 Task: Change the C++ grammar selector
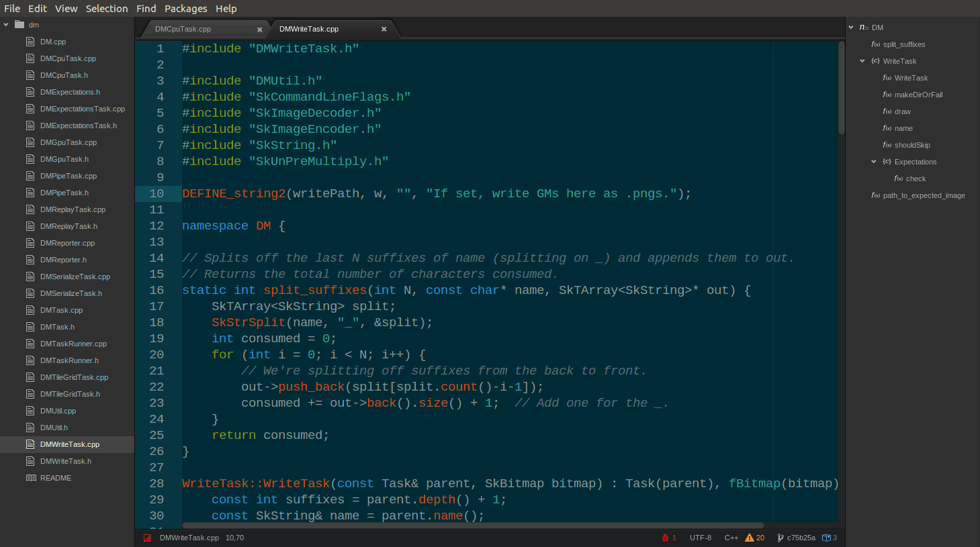pyautogui.click(x=731, y=538)
